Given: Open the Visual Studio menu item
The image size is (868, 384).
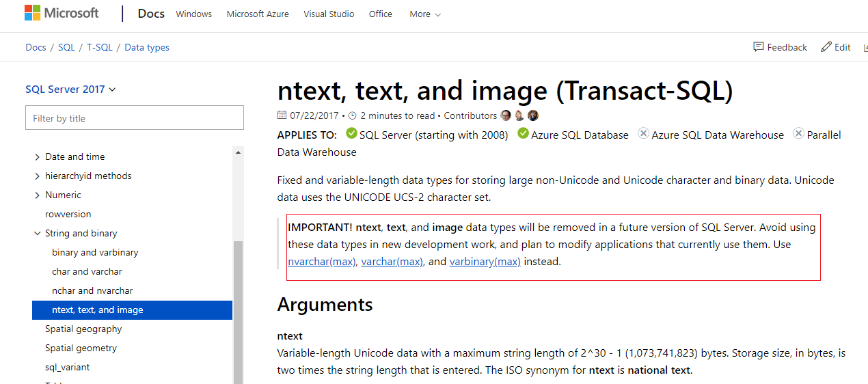Looking at the screenshot, I should (x=329, y=14).
